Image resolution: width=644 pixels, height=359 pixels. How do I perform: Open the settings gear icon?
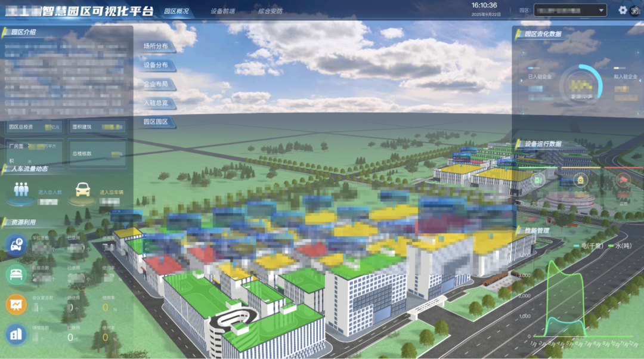point(623,10)
